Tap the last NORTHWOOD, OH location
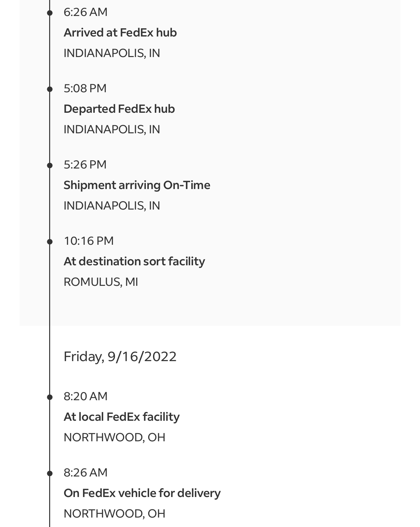Screen dimensions: 420x527 (114, 514)
